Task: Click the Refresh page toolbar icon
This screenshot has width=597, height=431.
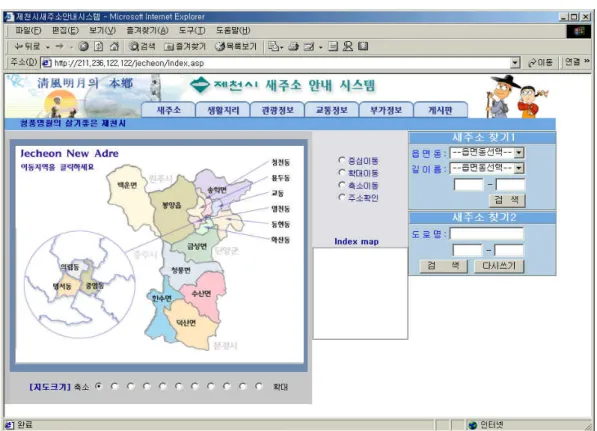Action: pos(99,46)
